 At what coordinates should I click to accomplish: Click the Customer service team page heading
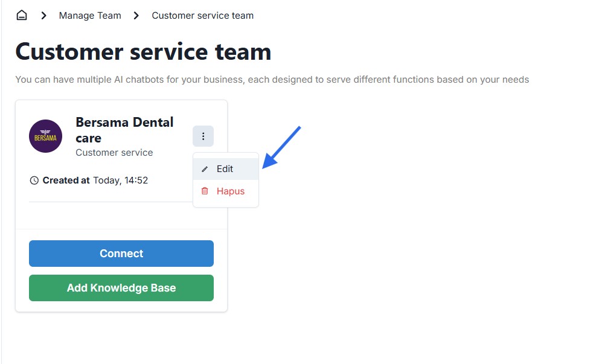tap(143, 52)
